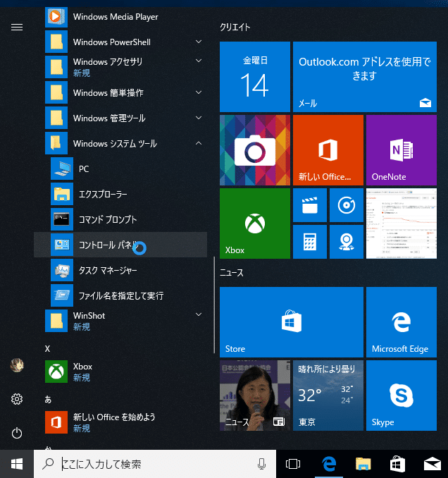Open the web page screenshot tile
This screenshot has height=478, width=448.
click(x=402, y=223)
